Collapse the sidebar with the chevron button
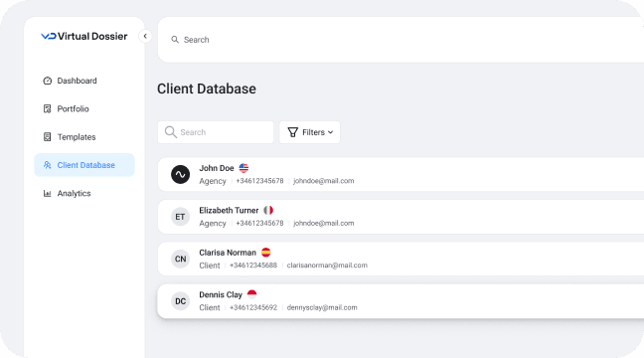The height and width of the screenshot is (358, 644). pos(145,36)
